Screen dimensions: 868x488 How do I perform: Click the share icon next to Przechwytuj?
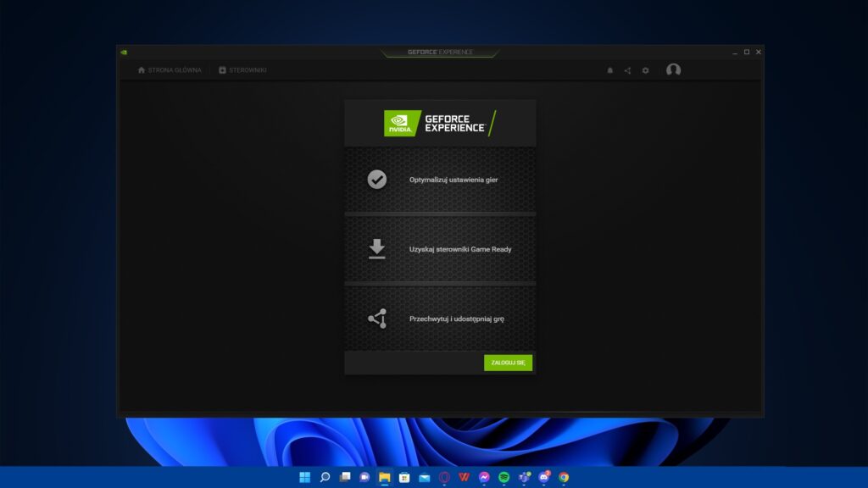point(377,319)
